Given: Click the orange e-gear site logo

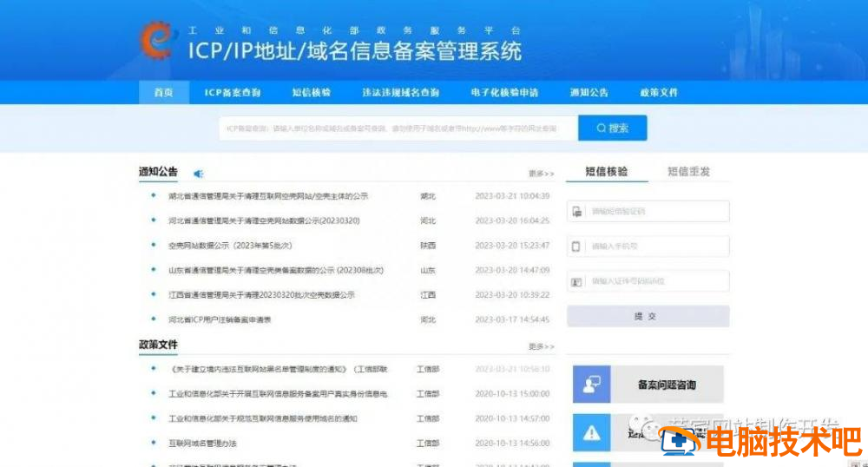Looking at the screenshot, I should (157, 40).
